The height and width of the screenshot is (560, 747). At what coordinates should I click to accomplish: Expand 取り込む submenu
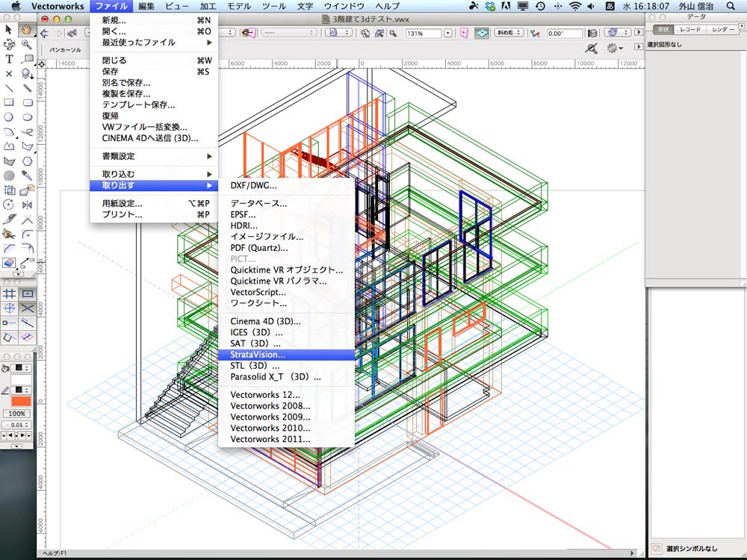[154, 174]
